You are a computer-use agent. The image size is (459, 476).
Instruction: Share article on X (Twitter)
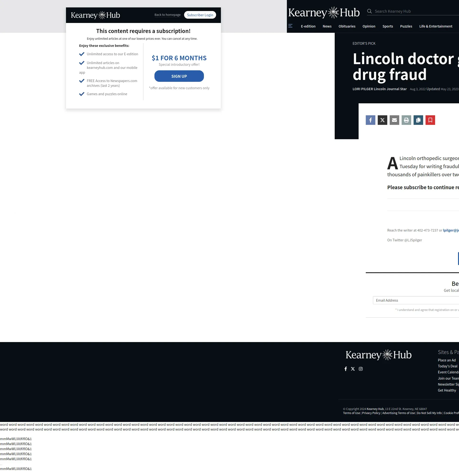[382, 120]
